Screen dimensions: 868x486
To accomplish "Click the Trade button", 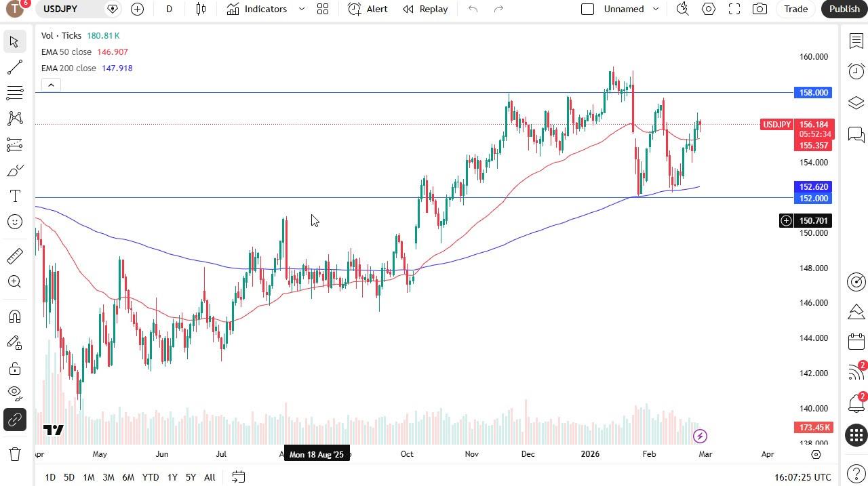I will coord(795,9).
